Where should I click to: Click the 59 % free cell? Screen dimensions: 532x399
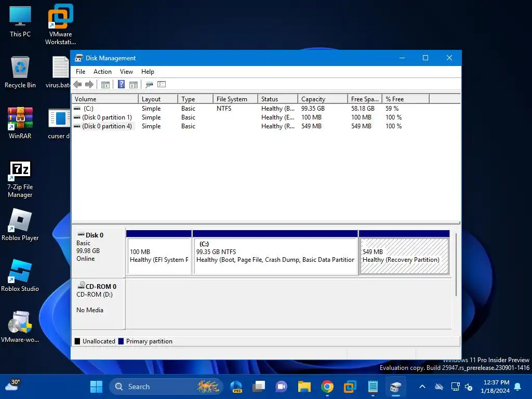click(x=392, y=109)
